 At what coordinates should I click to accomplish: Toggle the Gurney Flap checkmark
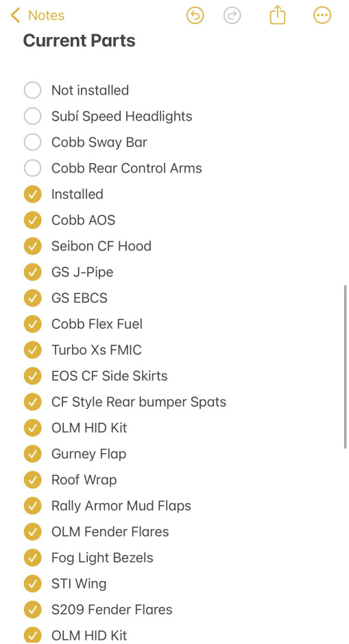(x=32, y=454)
